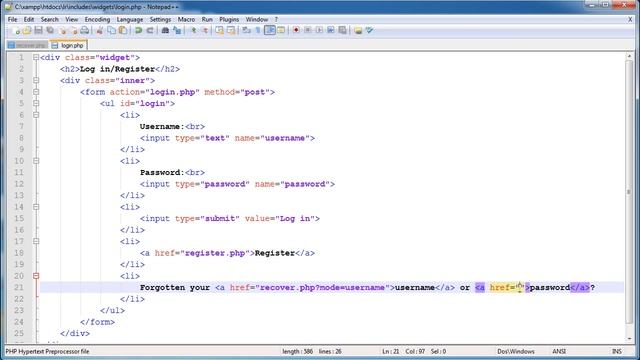
Task: Click the Playback macro icon
Action: click(x=319, y=31)
